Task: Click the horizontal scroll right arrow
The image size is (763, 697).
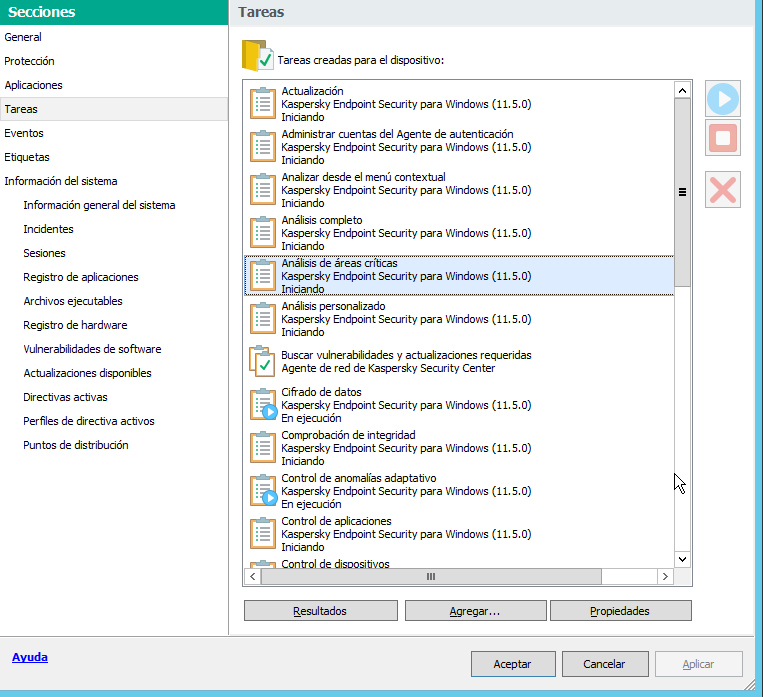Action: point(665,577)
